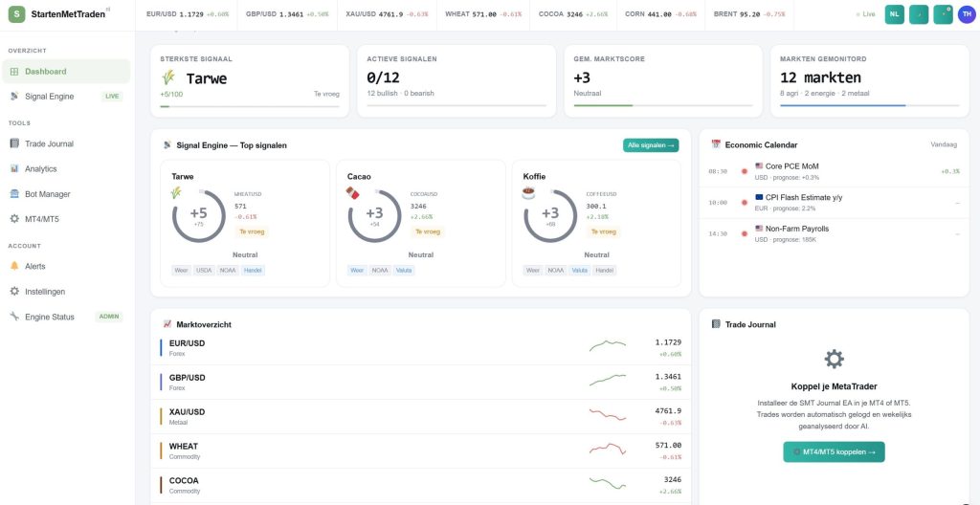Click the Live status indicator in the header
Viewport: 980px width, 505px height.
click(x=865, y=13)
